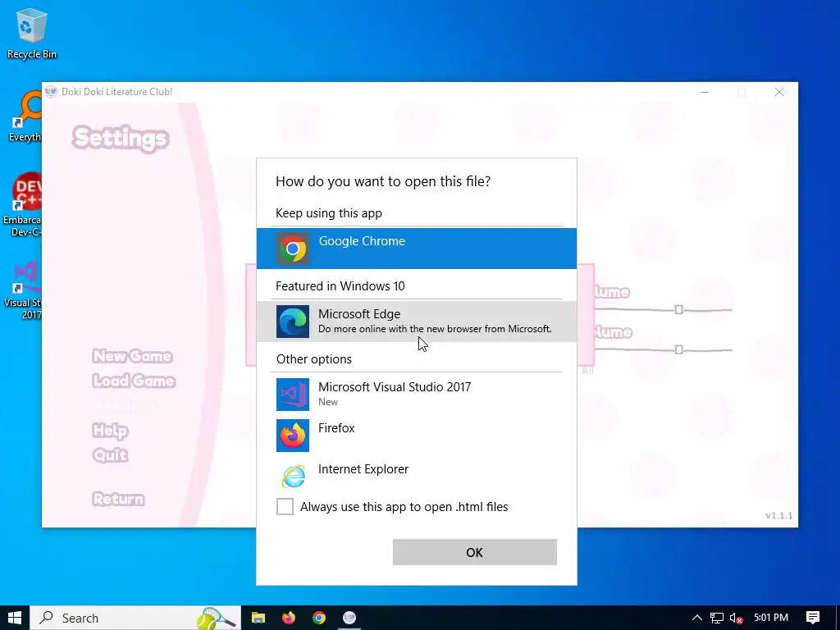Image resolution: width=840 pixels, height=630 pixels.
Task: Click Return in the Settings screen
Action: click(x=118, y=499)
